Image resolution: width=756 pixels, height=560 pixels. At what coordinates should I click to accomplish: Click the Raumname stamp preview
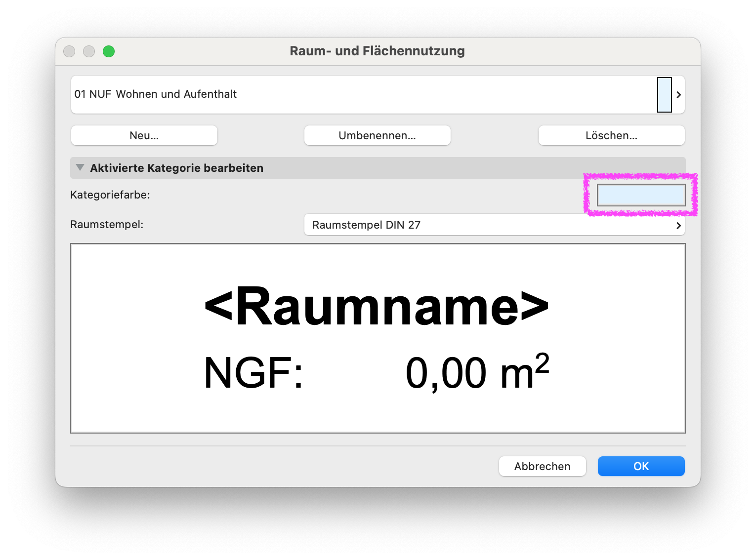378,338
